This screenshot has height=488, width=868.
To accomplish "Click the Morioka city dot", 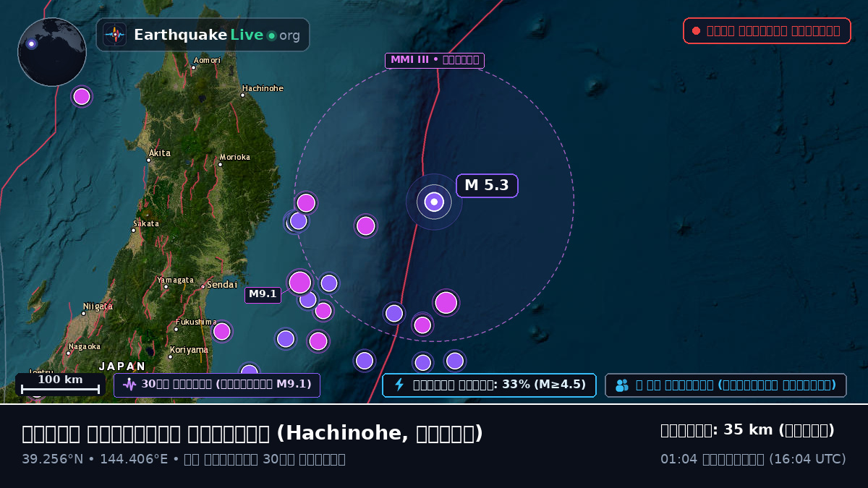I will click(220, 165).
